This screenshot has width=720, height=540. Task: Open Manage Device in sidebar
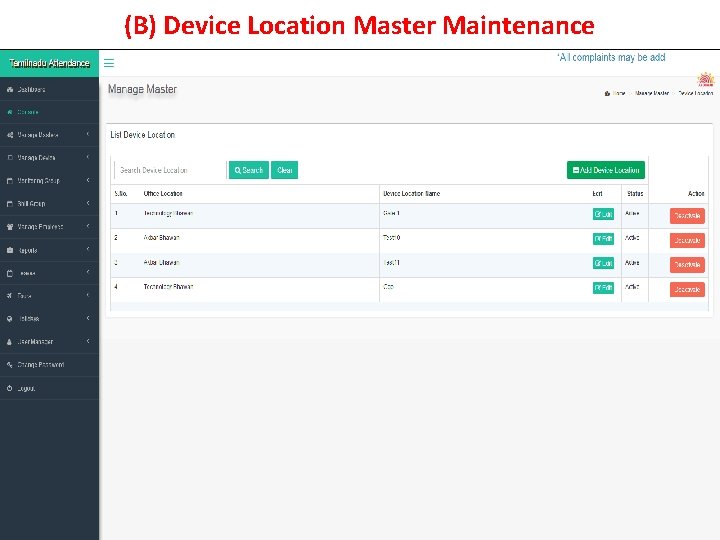coord(49,158)
